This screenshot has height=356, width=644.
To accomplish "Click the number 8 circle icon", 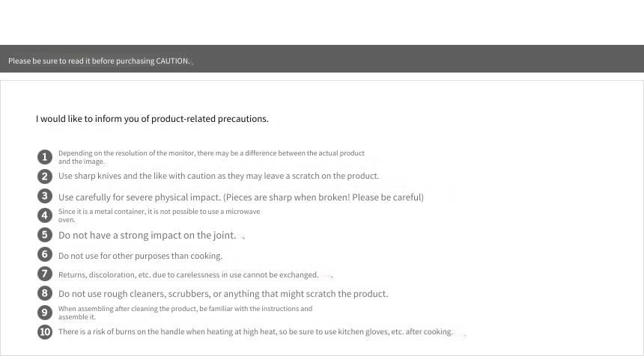I will click(45, 293).
